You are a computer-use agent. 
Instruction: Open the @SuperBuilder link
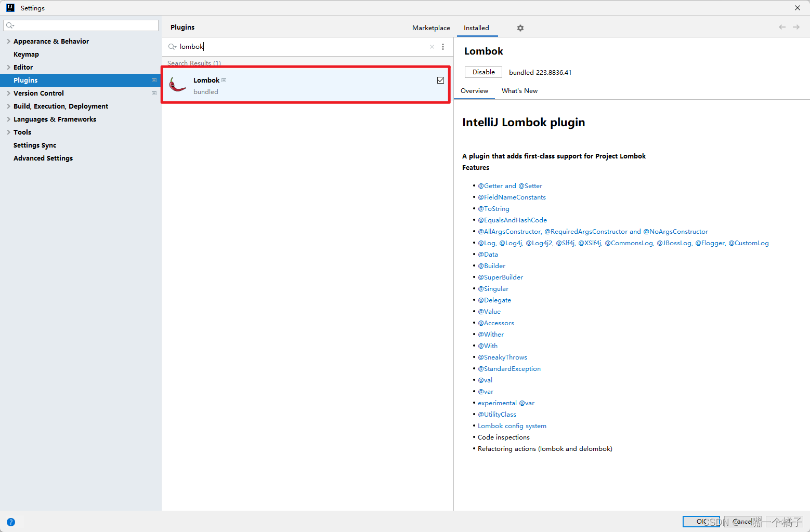(500, 277)
